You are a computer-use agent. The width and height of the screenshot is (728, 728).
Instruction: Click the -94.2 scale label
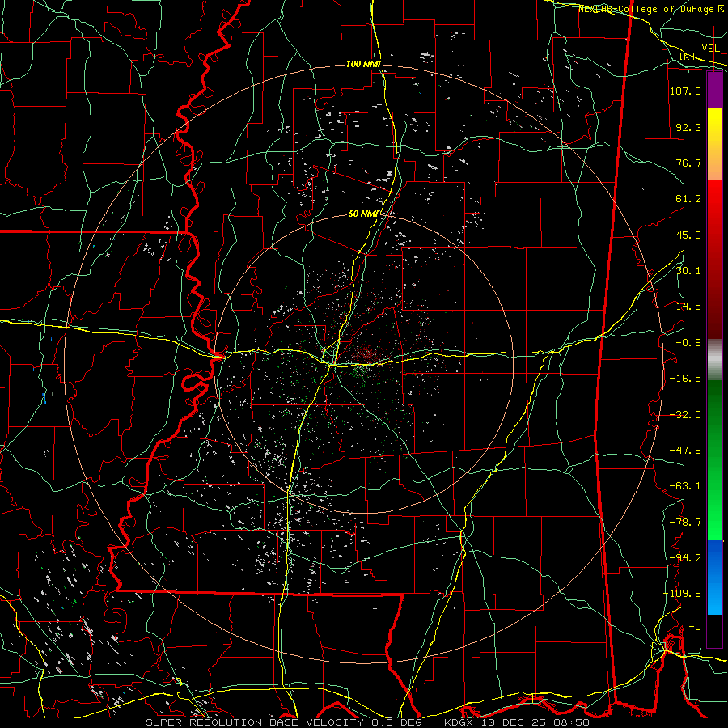tap(685, 558)
